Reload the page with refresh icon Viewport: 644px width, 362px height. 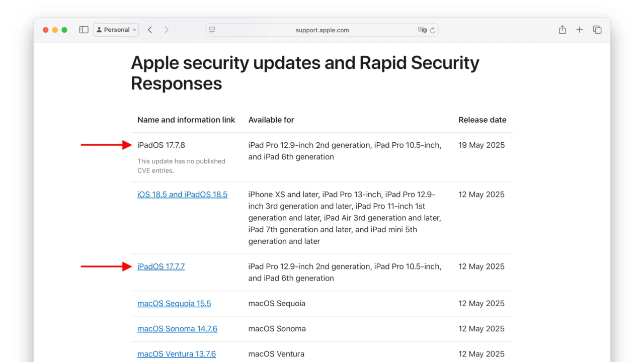(x=433, y=30)
